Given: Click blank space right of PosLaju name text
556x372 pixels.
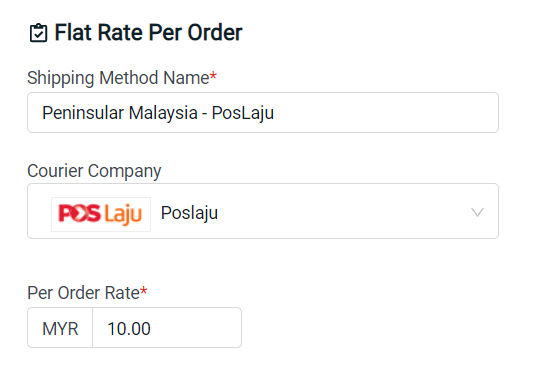Looking at the screenshot, I should click(x=385, y=113).
